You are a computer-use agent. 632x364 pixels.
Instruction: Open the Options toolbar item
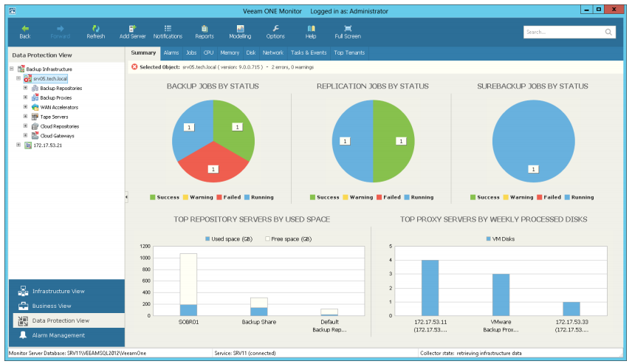pyautogui.click(x=275, y=32)
